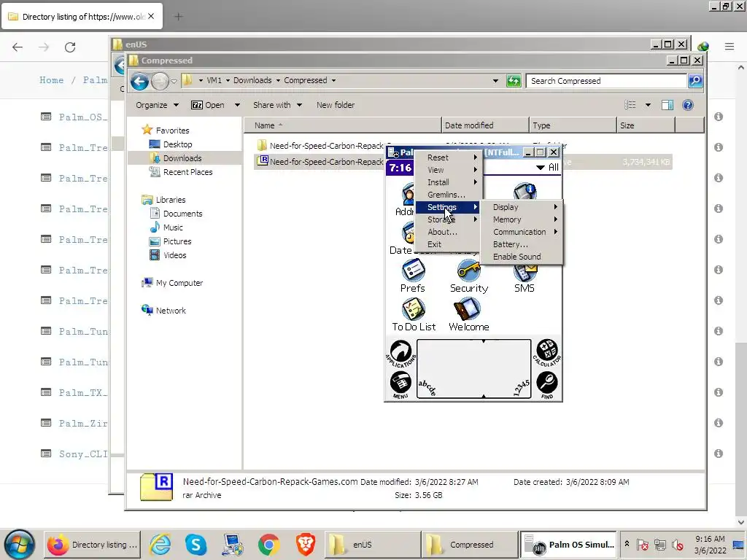Select Desktop in Favorites

click(177, 144)
